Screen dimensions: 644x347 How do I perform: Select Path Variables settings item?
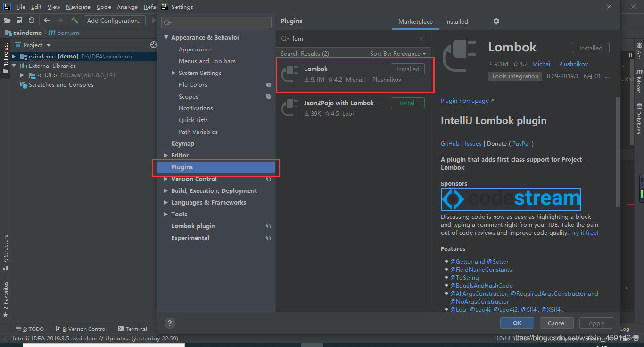(x=198, y=132)
